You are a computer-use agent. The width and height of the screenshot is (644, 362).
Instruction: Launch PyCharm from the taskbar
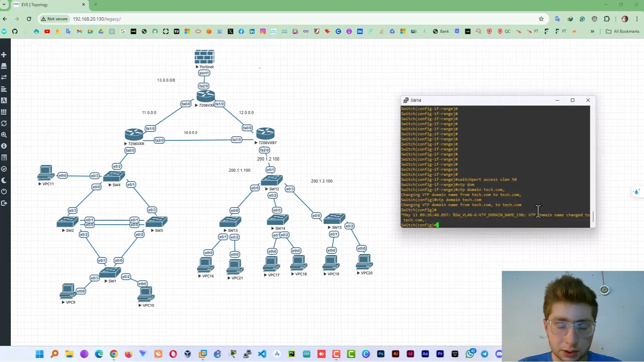click(x=291, y=354)
